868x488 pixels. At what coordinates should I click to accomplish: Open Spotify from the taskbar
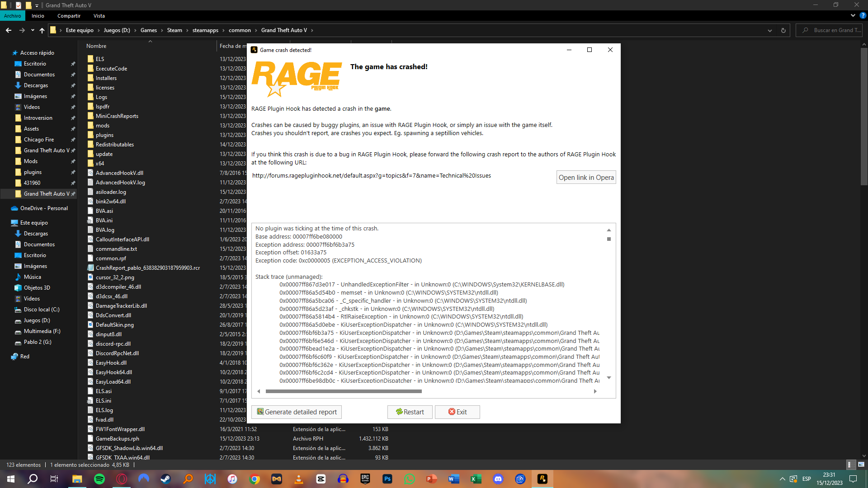(x=99, y=479)
